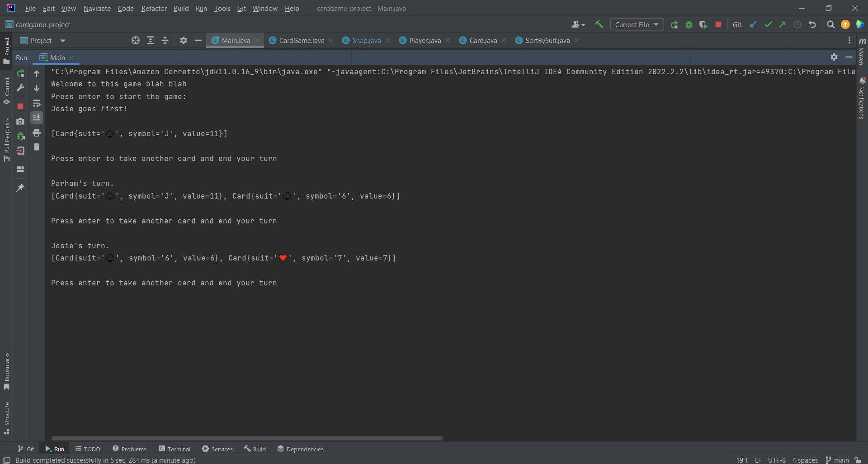
Task: Close the Main run tab
Action: pyautogui.click(x=71, y=57)
